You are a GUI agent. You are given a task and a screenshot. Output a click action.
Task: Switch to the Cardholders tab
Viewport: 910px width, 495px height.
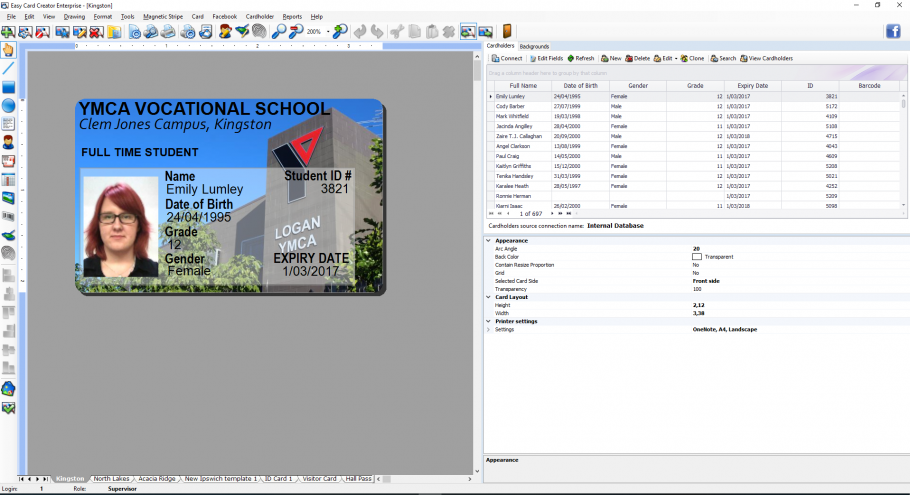click(500, 46)
